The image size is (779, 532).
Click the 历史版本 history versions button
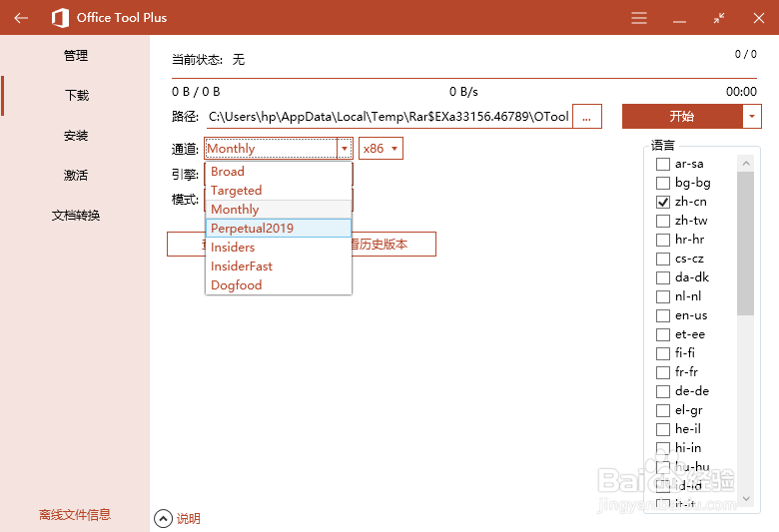392,244
